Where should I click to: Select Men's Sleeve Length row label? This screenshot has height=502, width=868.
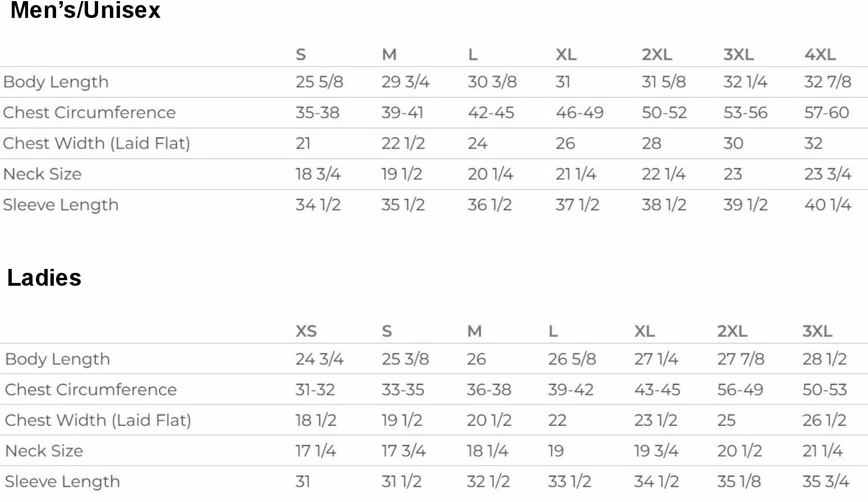coord(61,205)
